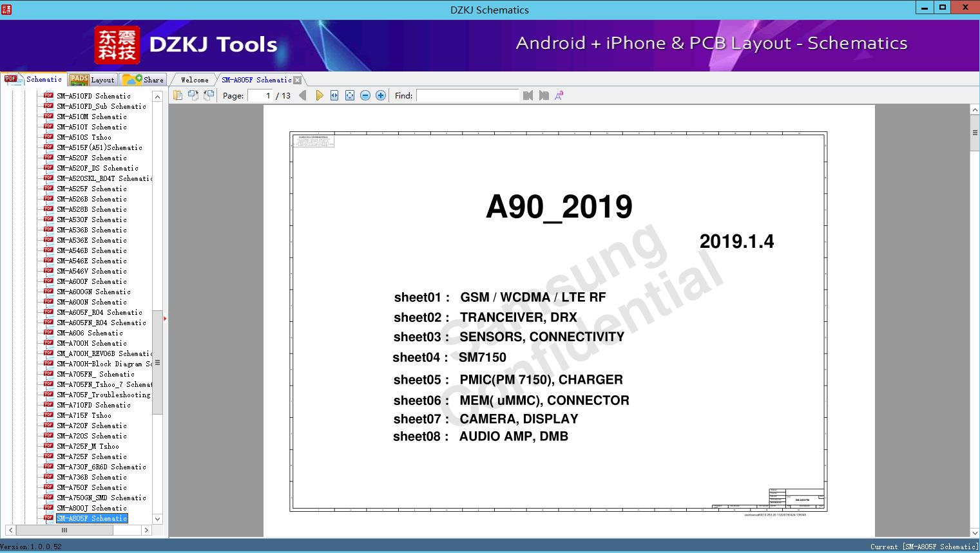Click tree scroll down arrow
Screen dimensions: 980x553
157,519
